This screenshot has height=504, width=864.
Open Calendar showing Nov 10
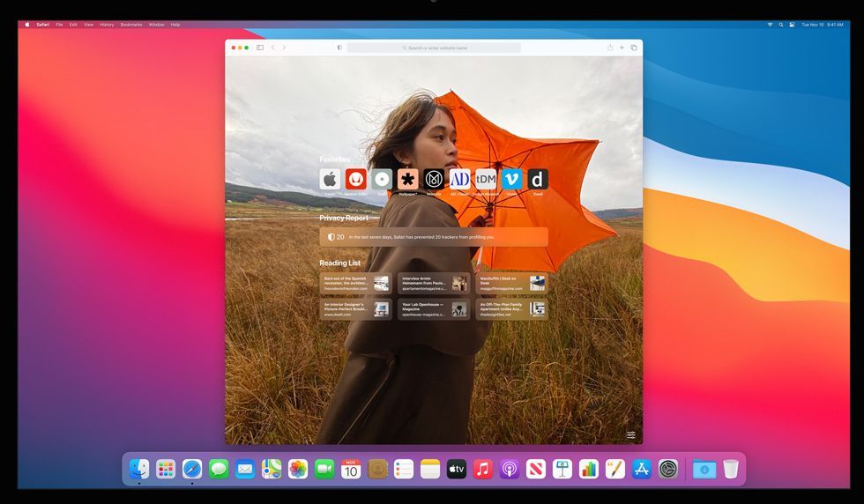click(x=351, y=470)
